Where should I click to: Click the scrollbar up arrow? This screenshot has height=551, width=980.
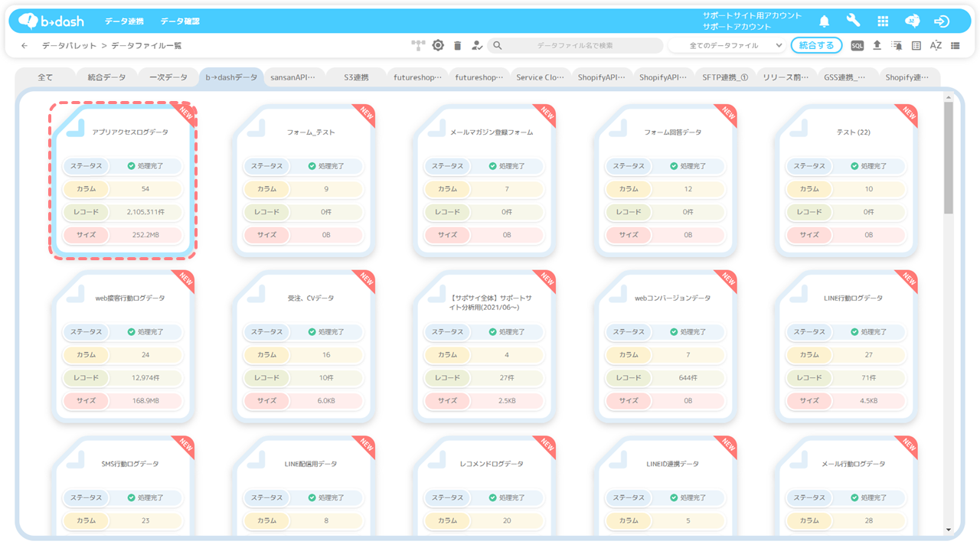tap(949, 98)
